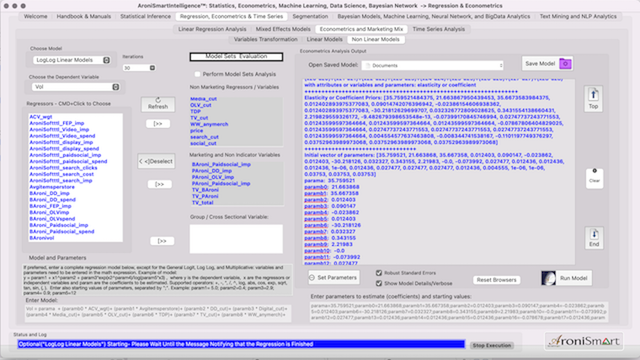Click the Refresh circular arrow icon

click(x=158, y=100)
